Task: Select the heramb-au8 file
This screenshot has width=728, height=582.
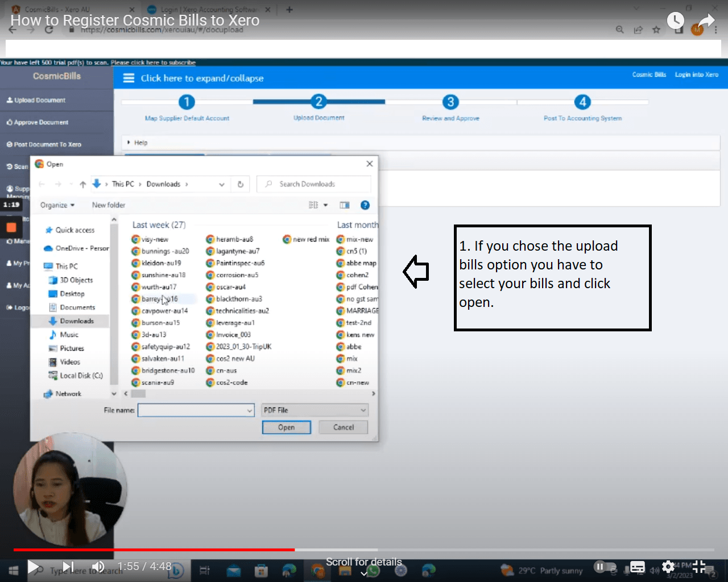Action: [x=230, y=239]
